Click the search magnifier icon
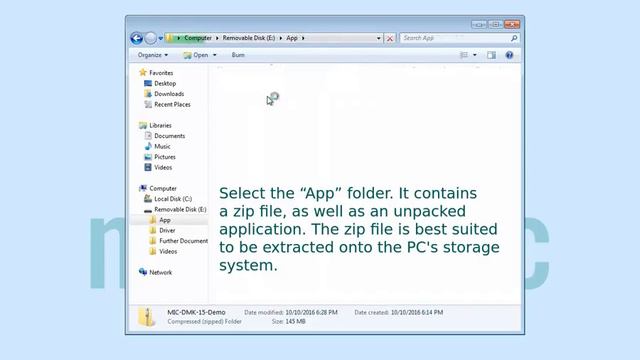The width and height of the screenshot is (640, 360). pyautogui.click(x=514, y=38)
